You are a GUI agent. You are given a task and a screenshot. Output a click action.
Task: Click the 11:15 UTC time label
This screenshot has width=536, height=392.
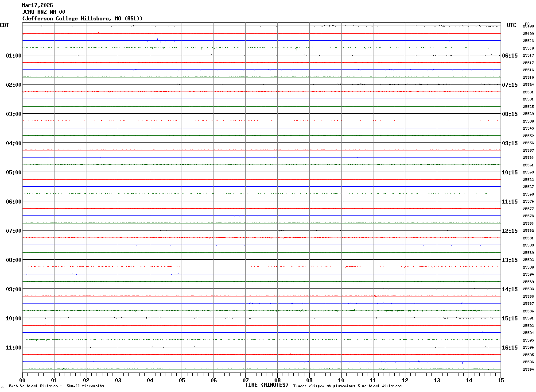click(509, 201)
